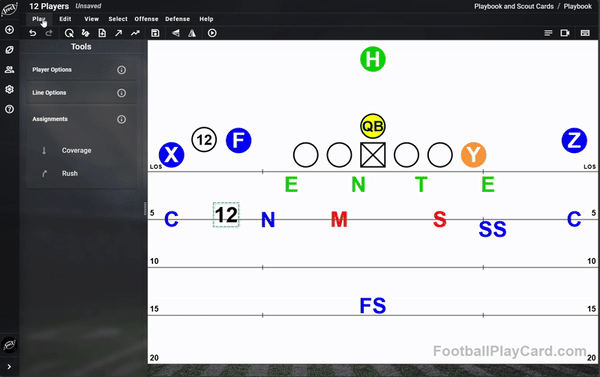Expand the Player Options section

tap(81, 70)
